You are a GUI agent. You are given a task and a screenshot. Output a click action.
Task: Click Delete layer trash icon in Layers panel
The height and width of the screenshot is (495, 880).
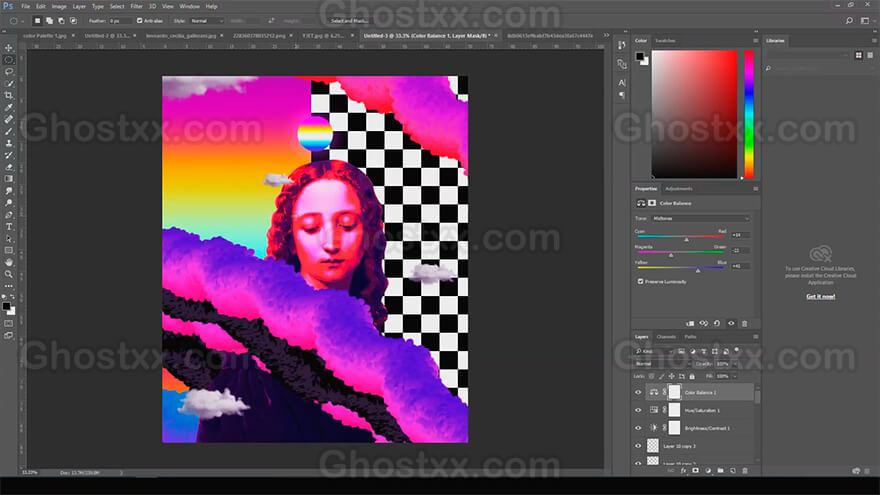[745, 470]
